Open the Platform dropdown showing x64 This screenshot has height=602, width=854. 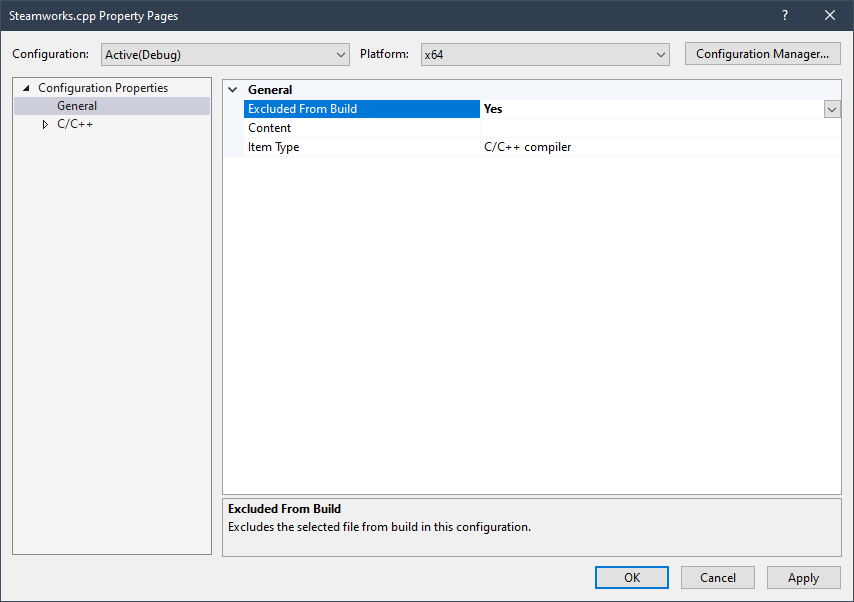pyautogui.click(x=544, y=54)
